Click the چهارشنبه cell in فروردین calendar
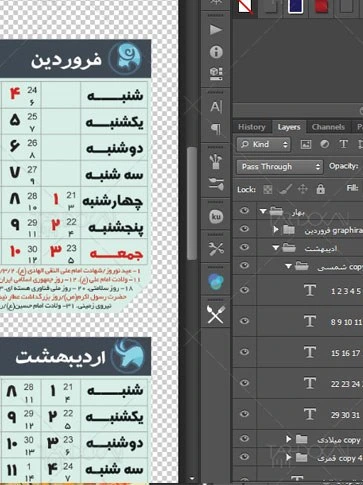The image size is (363, 485). [x=114, y=201]
